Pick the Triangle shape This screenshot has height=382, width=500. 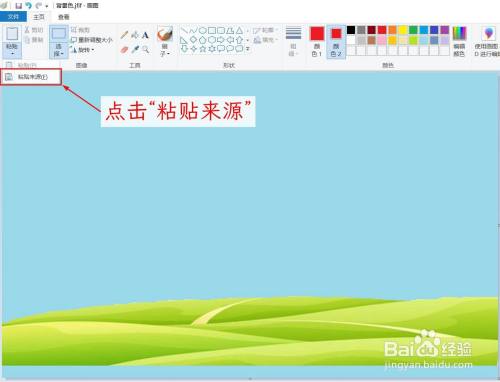[x=239, y=31]
